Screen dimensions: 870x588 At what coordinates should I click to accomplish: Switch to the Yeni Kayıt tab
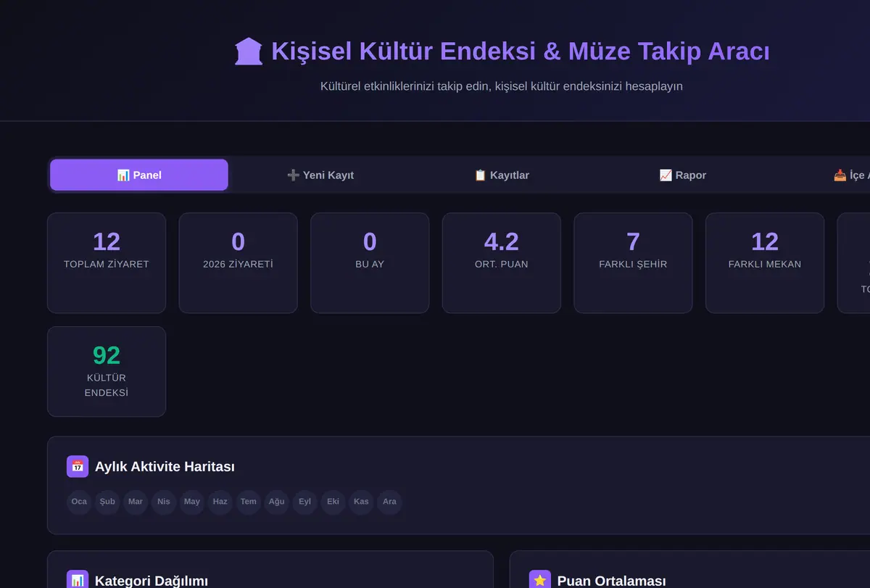pyautogui.click(x=320, y=175)
